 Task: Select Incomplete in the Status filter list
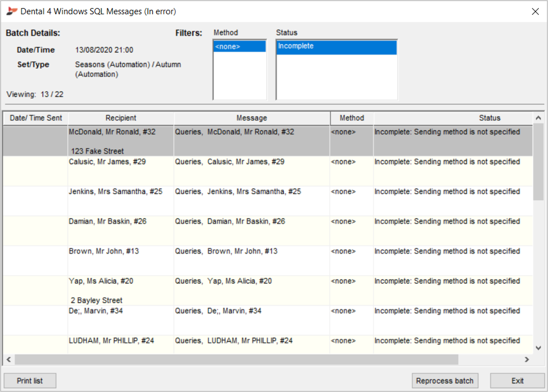point(336,47)
